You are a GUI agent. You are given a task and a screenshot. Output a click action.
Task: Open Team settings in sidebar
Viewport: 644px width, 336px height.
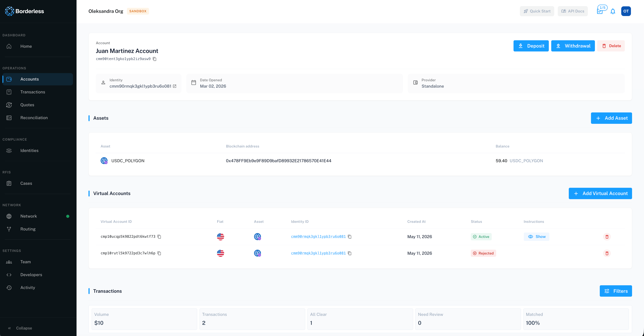pyautogui.click(x=38, y=262)
